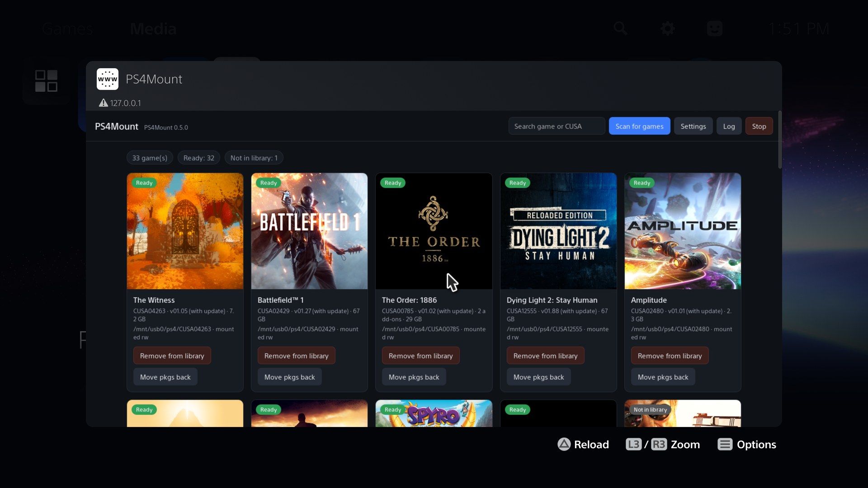Click the PS4Mount www browser icon

click(108, 79)
